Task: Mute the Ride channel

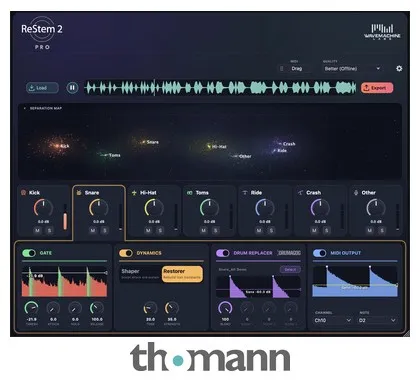Action: pos(259,230)
